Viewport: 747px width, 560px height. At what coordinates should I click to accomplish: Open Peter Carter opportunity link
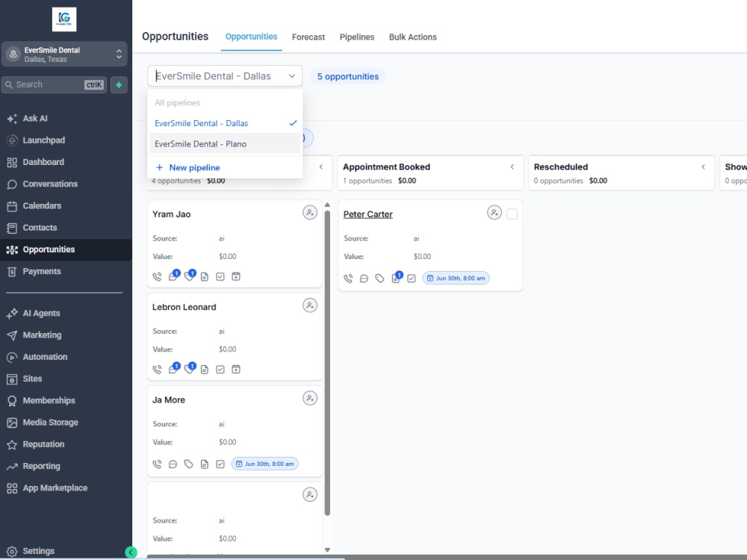[368, 214]
